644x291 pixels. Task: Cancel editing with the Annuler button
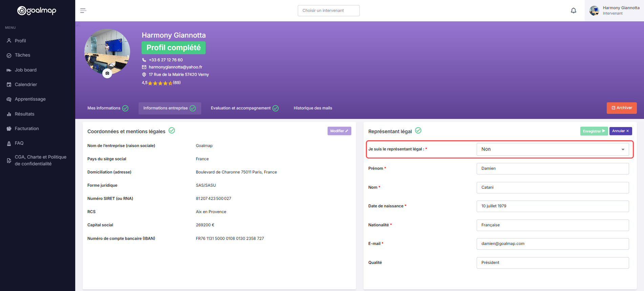point(621,131)
